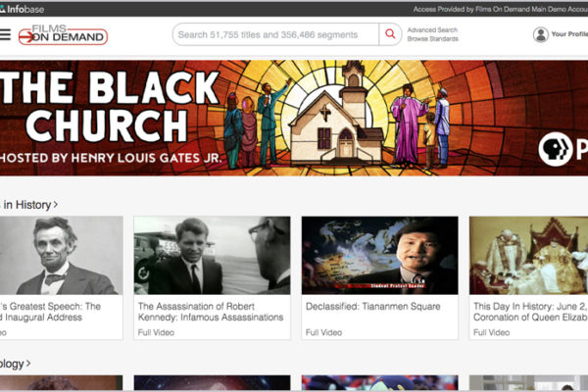Viewport: 588px width, 392px height.
Task: Focus the search titles and segments field
Action: (275, 34)
